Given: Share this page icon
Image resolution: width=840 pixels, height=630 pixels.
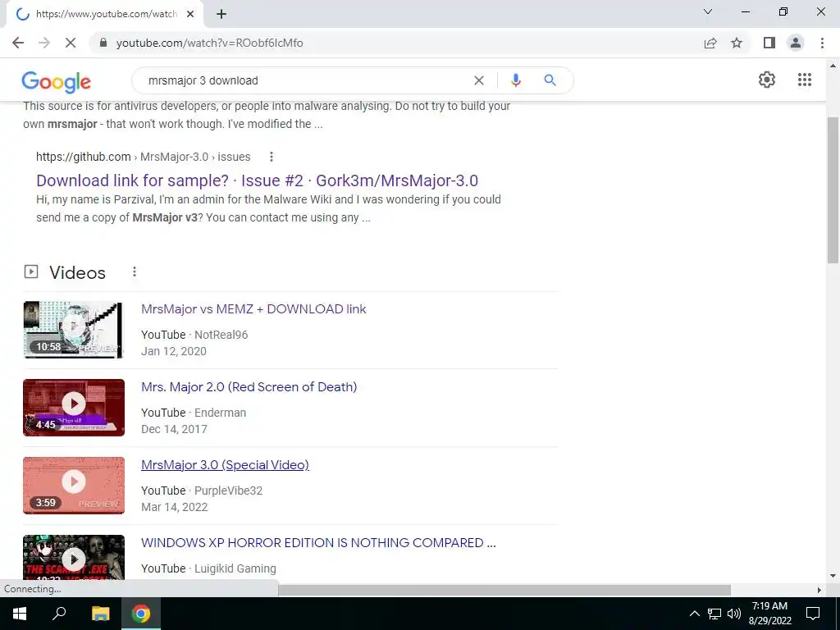Looking at the screenshot, I should tap(710, 43).
